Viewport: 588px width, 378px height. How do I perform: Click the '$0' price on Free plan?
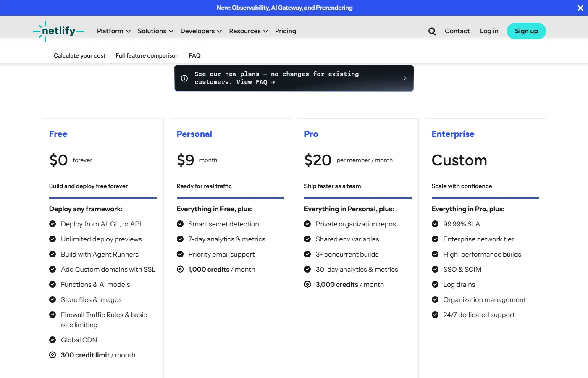pyautogui.click(x=58, y=160)
